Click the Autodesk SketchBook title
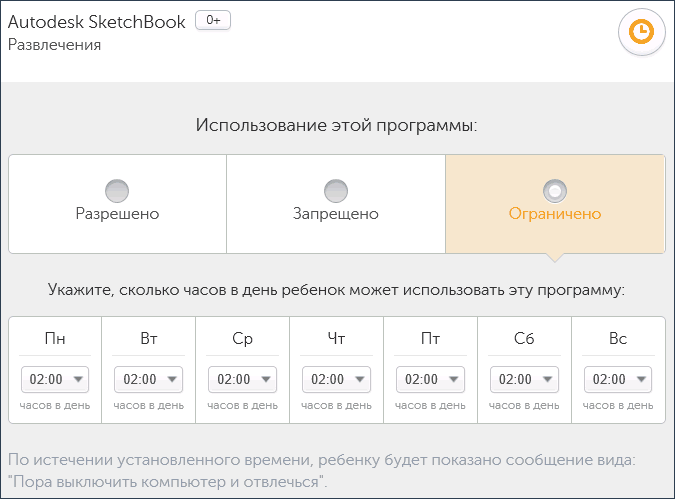Screen dimensions: 675x499 96,22
